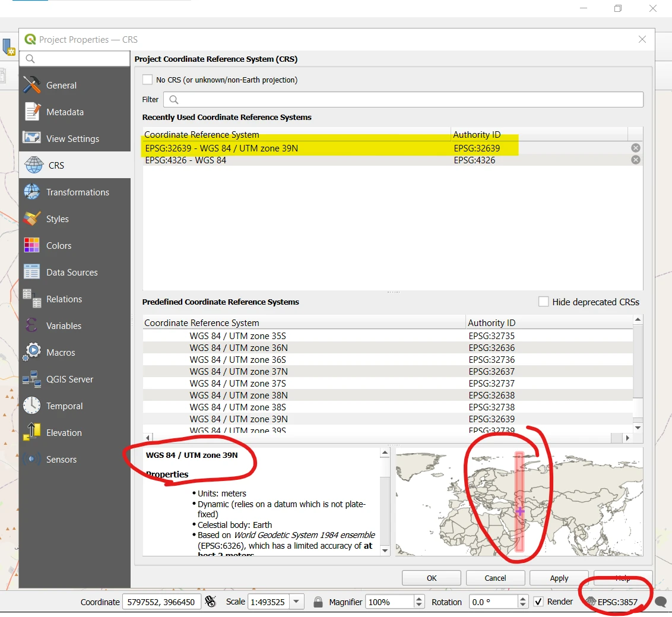This screenshot has height=617, width=672.
Task: Open the View Settings tab icon
Action: point(31,138)
